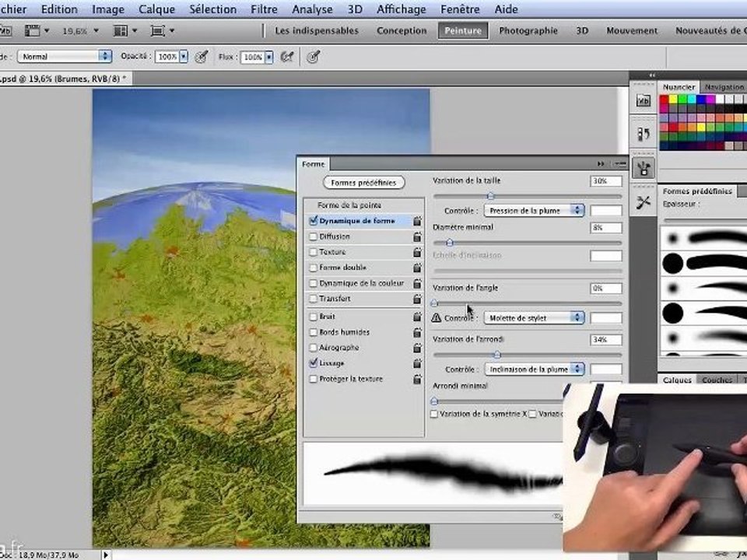Enable the Transfert checkbox
Viewport: 747px width, 560px height.
coord(313,299)
